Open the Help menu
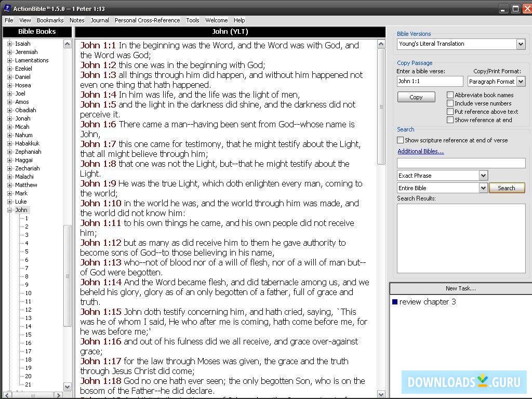This screenshot has width=532, height=399. tap(239, 20)
